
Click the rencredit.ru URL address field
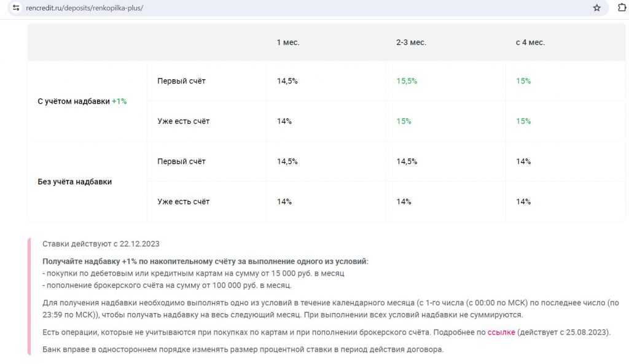305,8
